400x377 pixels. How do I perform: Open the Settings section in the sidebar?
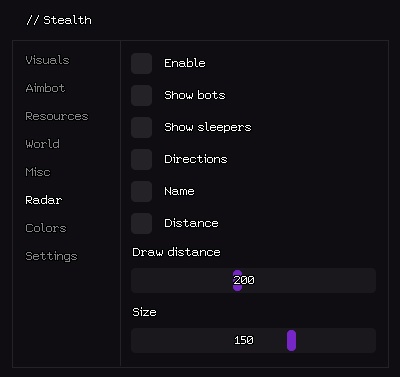tap(51, 256)
